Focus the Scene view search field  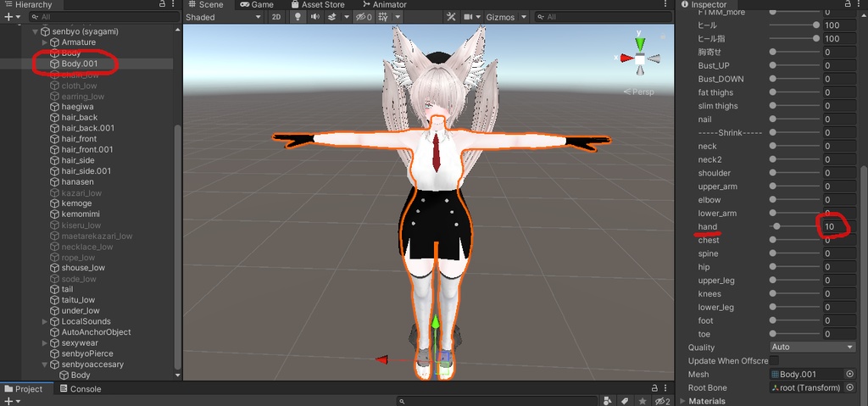coord(603,17)
